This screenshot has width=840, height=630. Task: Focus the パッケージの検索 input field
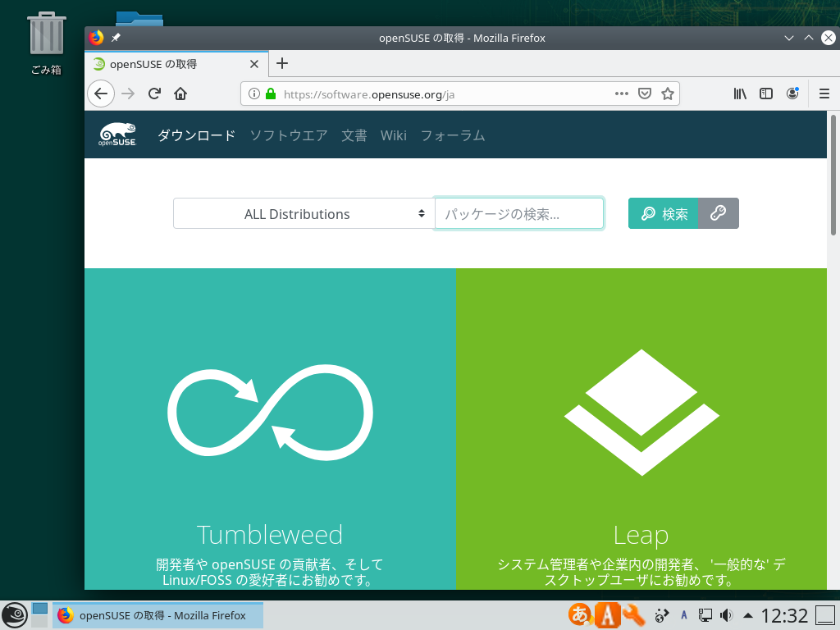point(518,214)
